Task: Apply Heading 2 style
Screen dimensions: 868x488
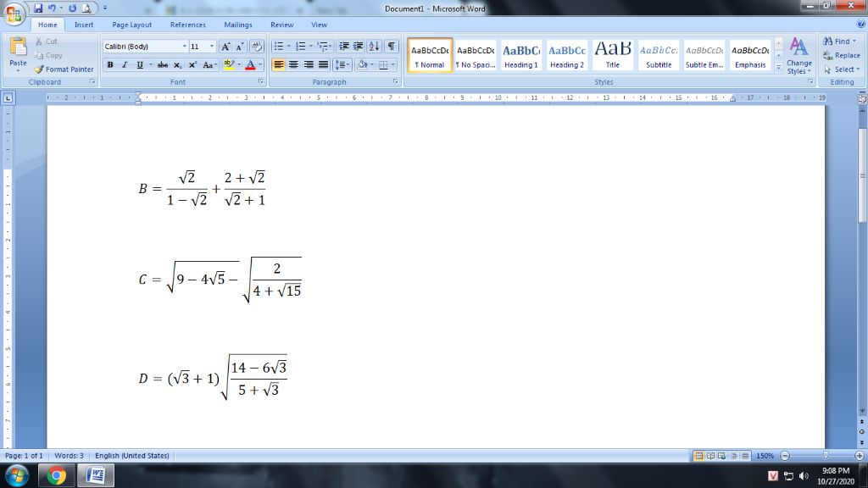Action: coord(567,55)
